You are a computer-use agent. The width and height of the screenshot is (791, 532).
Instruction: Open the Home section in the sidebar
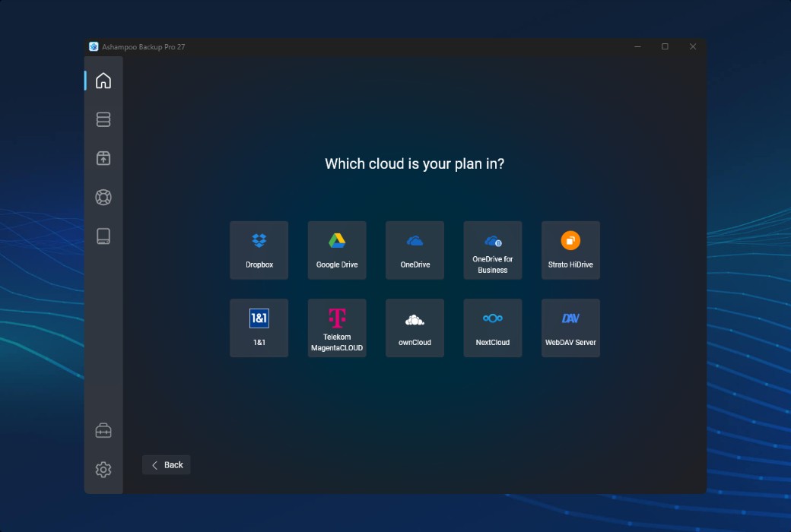point(103,80)
